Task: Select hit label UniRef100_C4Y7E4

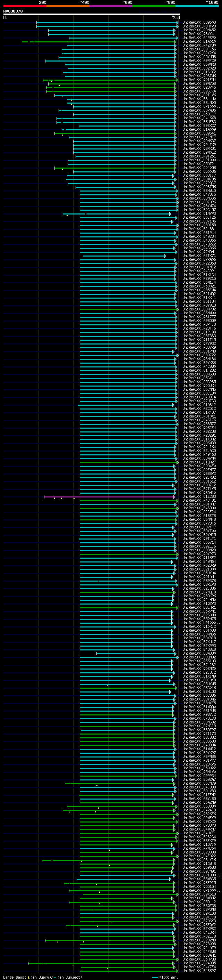Action: click(199, 967)
